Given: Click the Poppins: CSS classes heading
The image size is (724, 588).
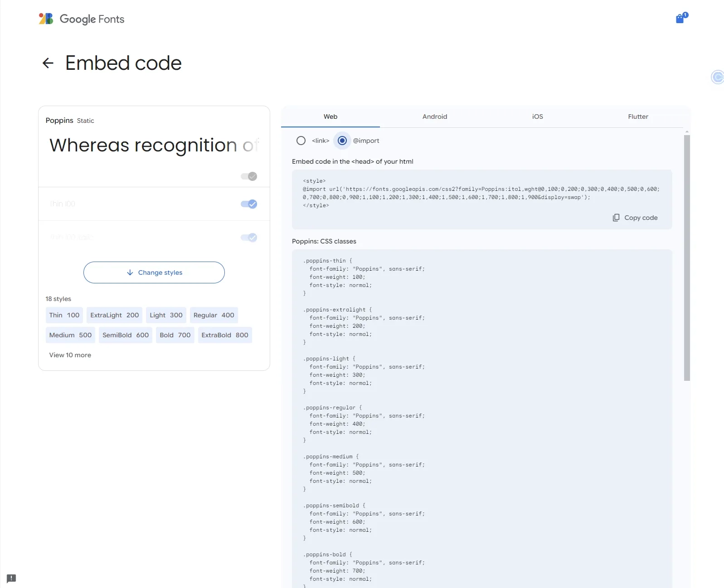Looking at the screenshot, I should click(x=324, y=241).
